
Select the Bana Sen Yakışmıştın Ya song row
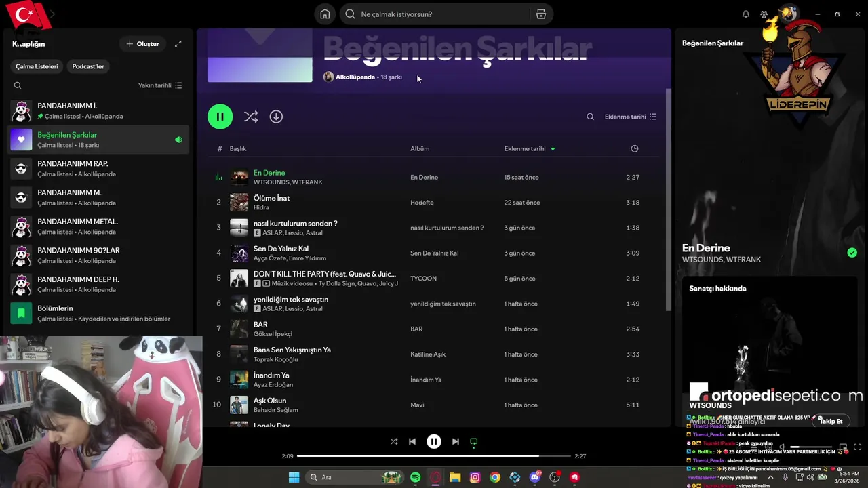click(433, 354)
